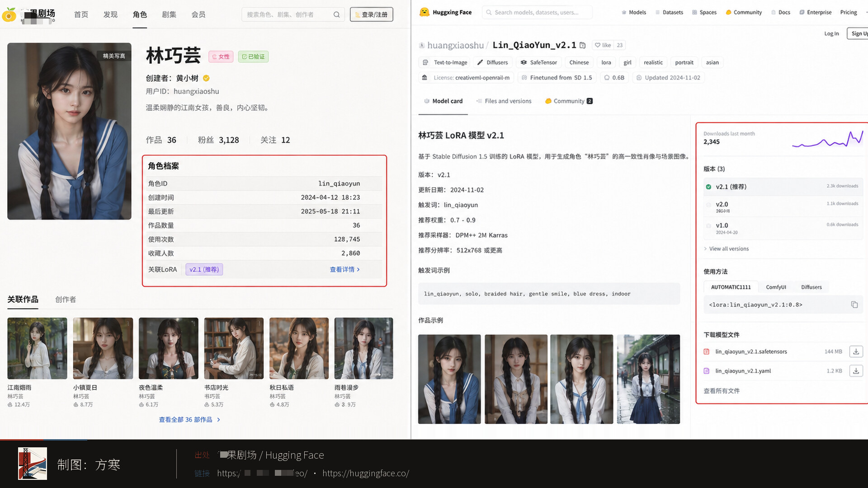This screenshot has height=488, width=868.
Task: Click the SafeTensor tag
Action: pos(539,62)
